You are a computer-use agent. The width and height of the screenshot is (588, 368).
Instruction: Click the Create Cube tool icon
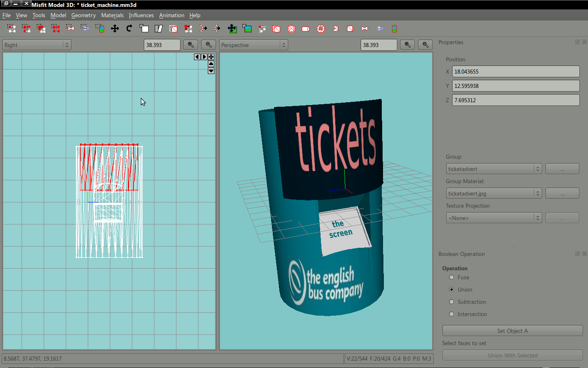(x=276, y=29)
